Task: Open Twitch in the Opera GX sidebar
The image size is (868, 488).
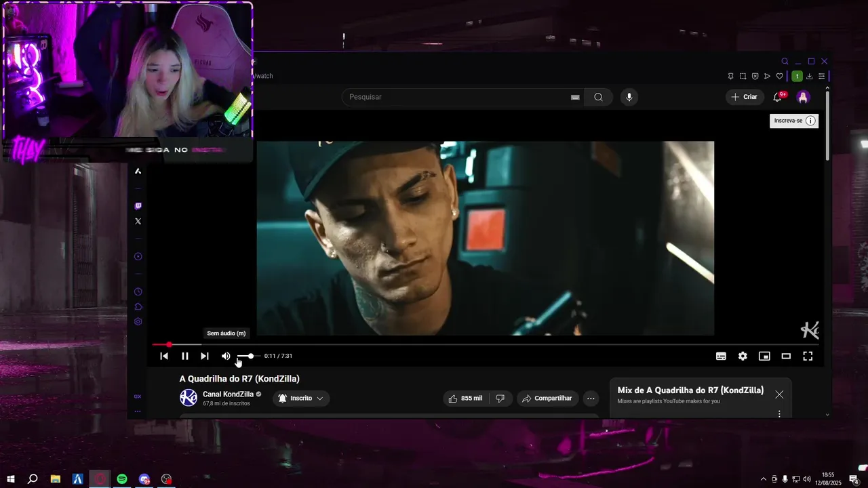Action: [138, 206]
